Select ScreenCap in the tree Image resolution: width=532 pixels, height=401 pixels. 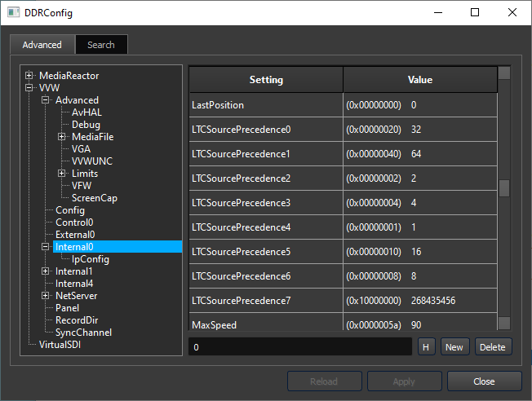pyautogui.click(x=95, y=197)
